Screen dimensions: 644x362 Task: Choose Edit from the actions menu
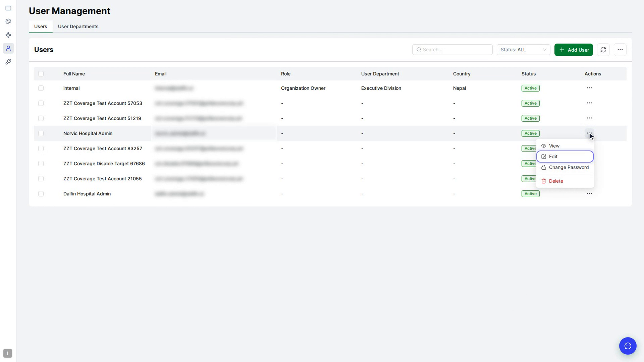[565, 157]
